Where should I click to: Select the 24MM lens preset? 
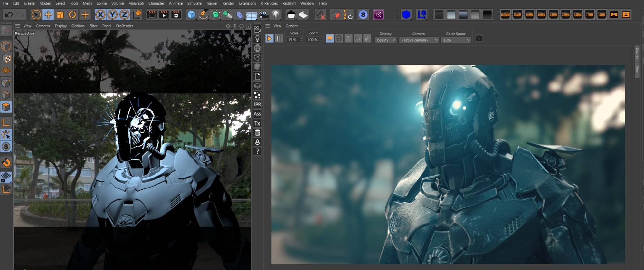[578, 14]
